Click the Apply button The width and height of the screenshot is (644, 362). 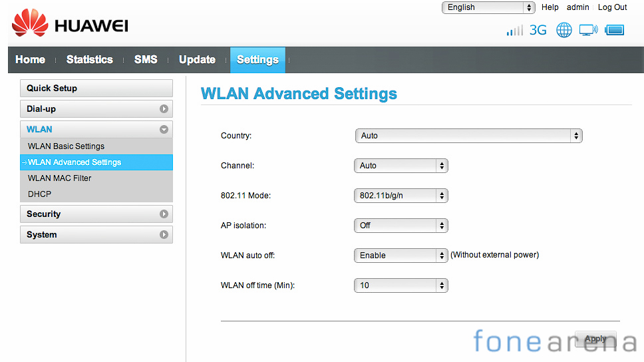click(595, 339)
